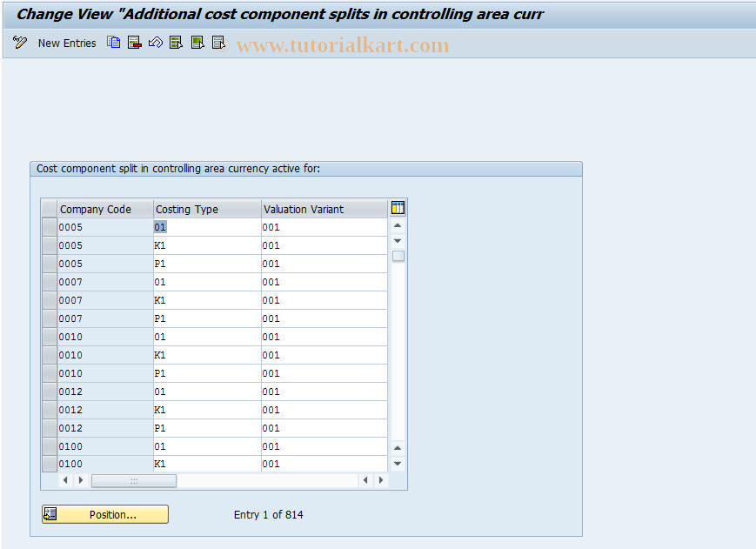The height and width of the screenshot is (549, 756).
Task: Click left arrow of left horizontal scrollbar
Action: click(x=65, y=480)
